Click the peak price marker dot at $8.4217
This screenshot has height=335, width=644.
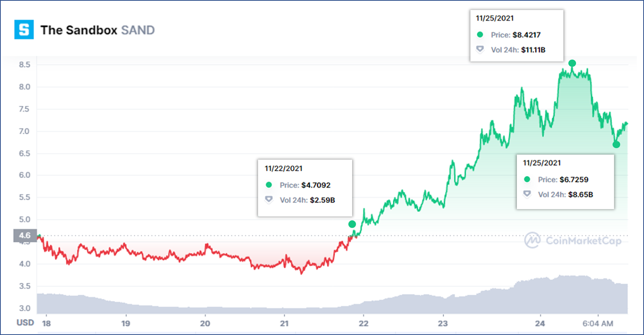[x=572, y=63]
